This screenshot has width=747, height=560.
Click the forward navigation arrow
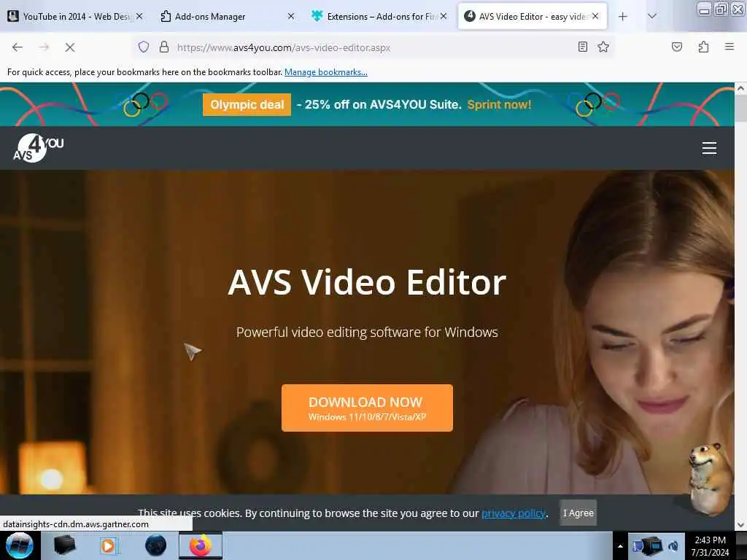pyautogui.click(x=44, y=47)
